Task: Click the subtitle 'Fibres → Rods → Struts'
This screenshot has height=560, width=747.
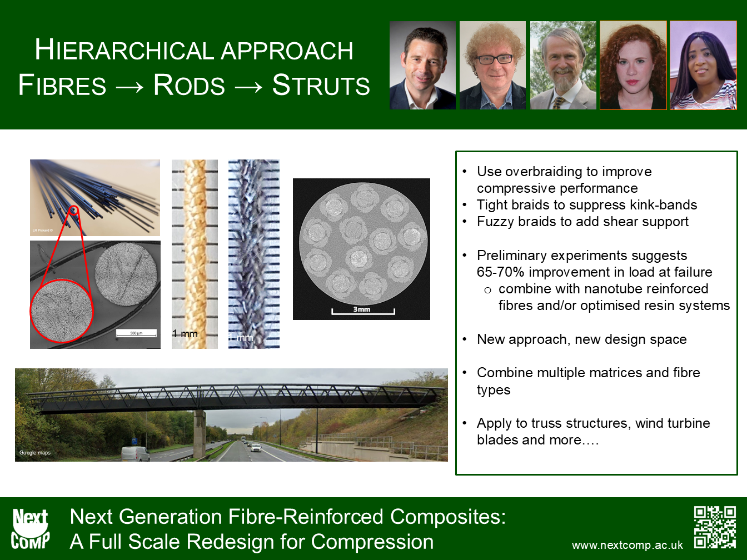Action: pos(194,85)
